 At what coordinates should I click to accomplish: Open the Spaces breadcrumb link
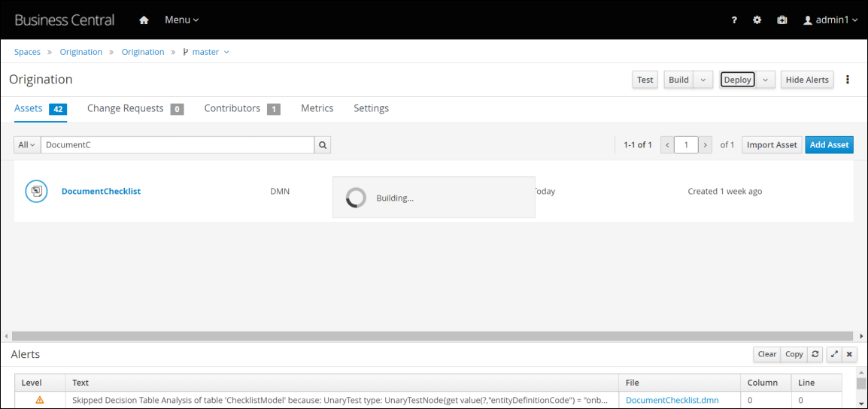pyautogui.click(x=27, y=52)
